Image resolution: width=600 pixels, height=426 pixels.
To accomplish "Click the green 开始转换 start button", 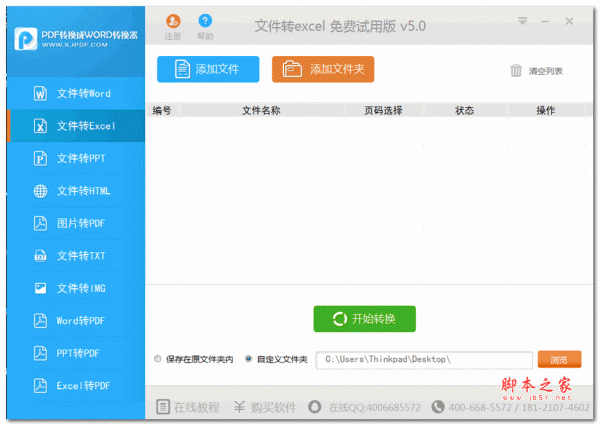I will click(x=365, y=319).
